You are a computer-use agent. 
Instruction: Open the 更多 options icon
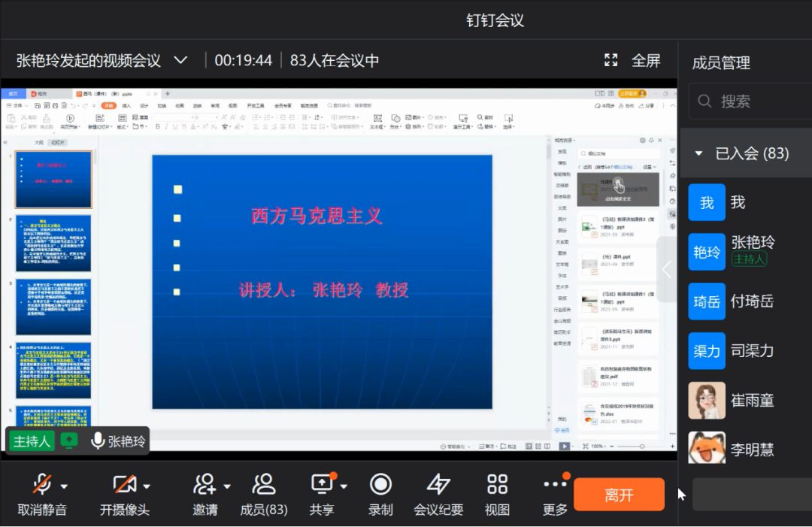(x=555, y=483)
